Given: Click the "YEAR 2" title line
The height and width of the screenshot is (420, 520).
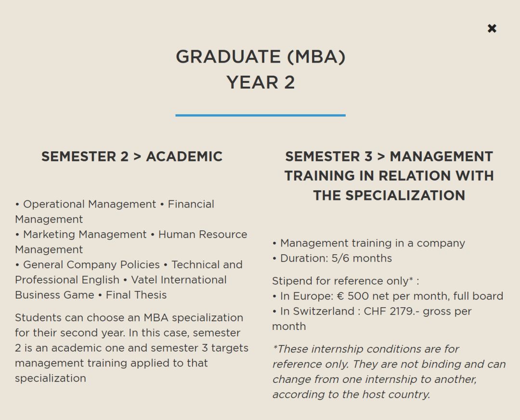Looking at the screenshot, I should pyautogui.click(x=260, y=82).
